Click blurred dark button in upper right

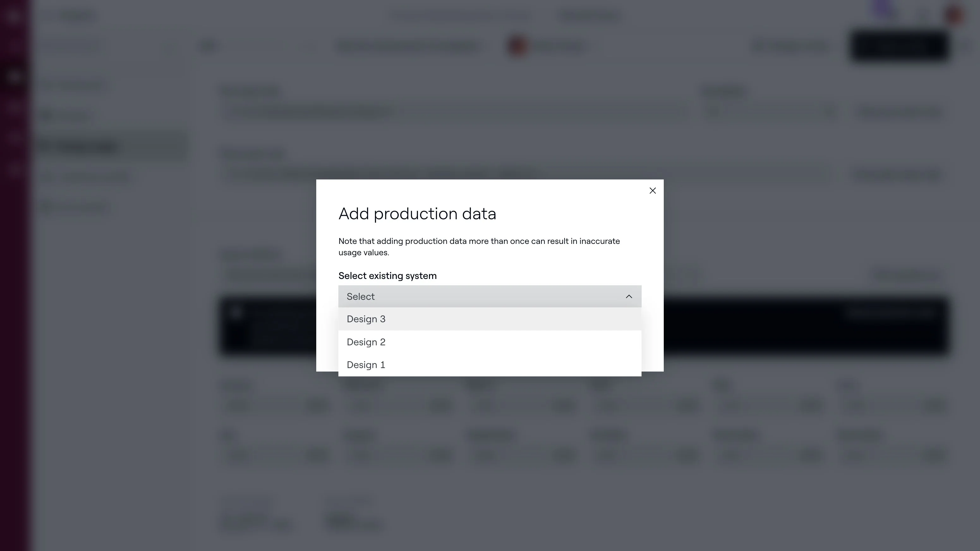pyautogui.click(x=898, y=47)
